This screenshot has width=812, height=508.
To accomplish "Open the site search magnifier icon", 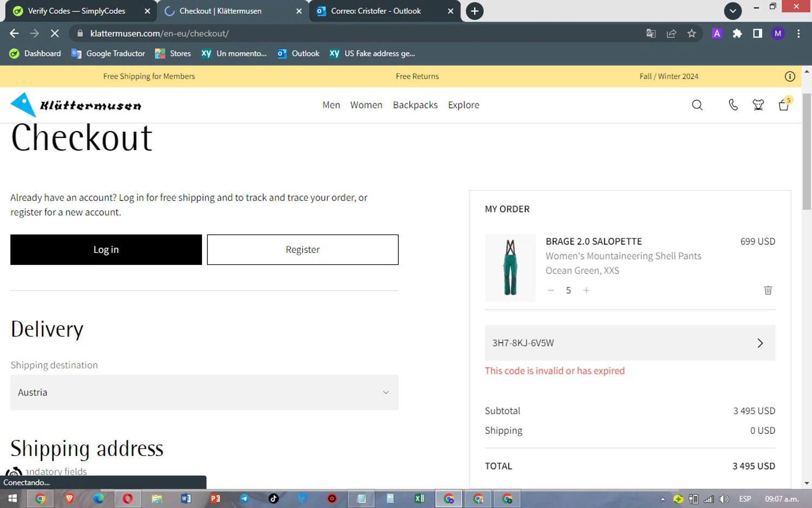I will pyautogui.click(x=697, y=105).
